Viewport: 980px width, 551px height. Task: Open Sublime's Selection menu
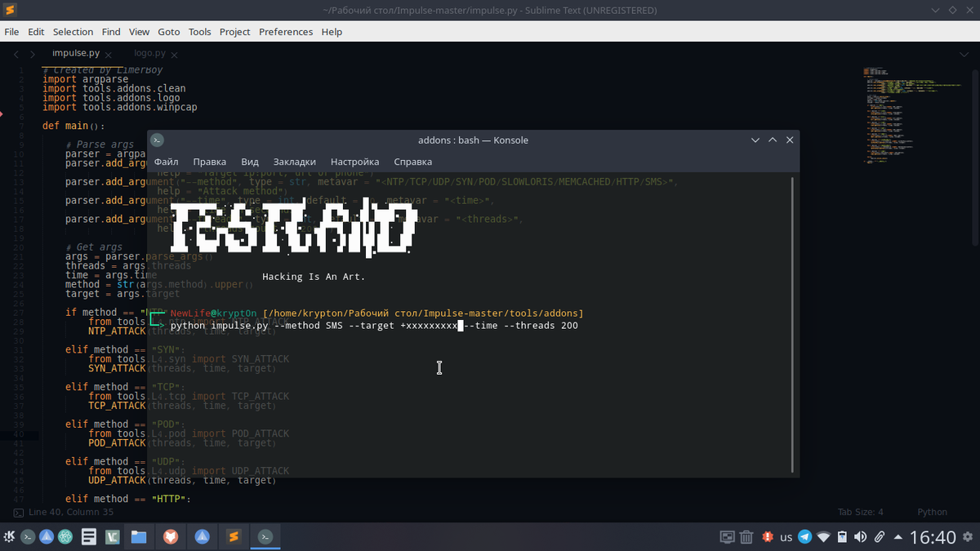pyautogui.click(x=73, y=32)
